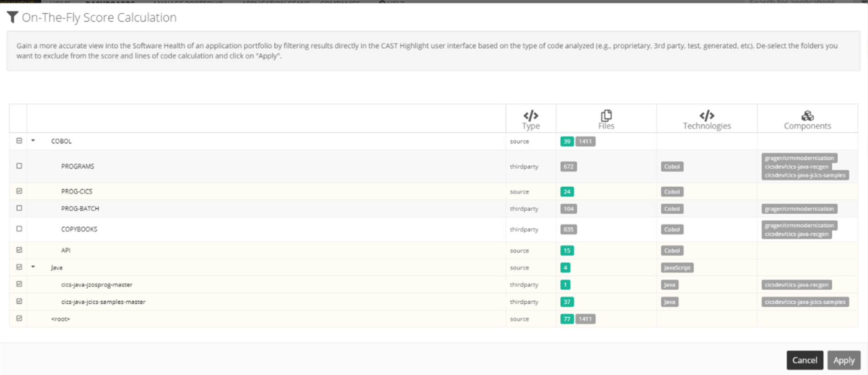The width and height of the screenshot is (868, 375).
Task: Select the PROG-CICS folder name
Action: (77, 191)
